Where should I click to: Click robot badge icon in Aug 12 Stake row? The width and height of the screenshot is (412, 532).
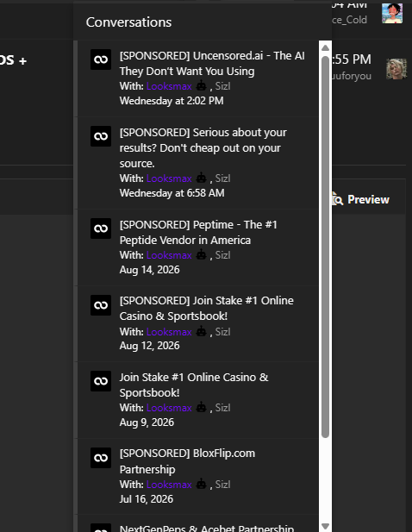pyautogui.click(x=202, y=331)
